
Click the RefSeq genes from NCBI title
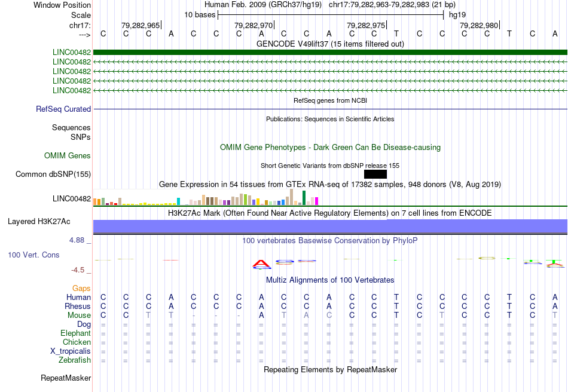pos(330,100)
